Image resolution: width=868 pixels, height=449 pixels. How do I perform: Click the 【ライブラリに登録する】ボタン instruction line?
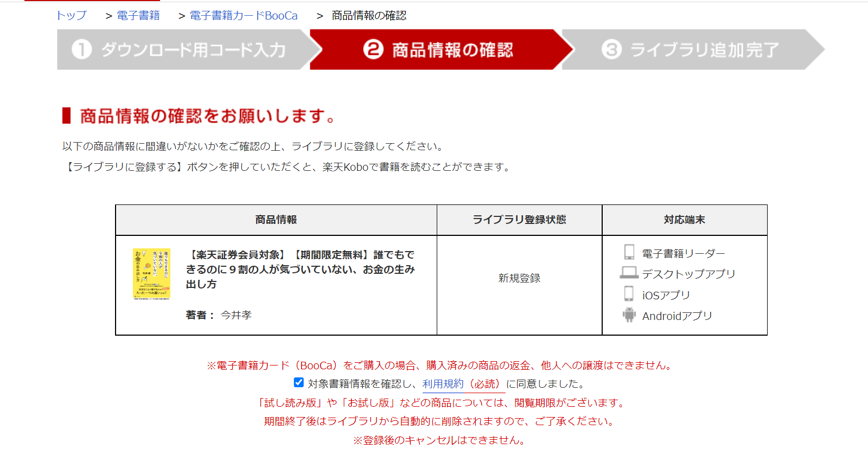click(287, 167)
